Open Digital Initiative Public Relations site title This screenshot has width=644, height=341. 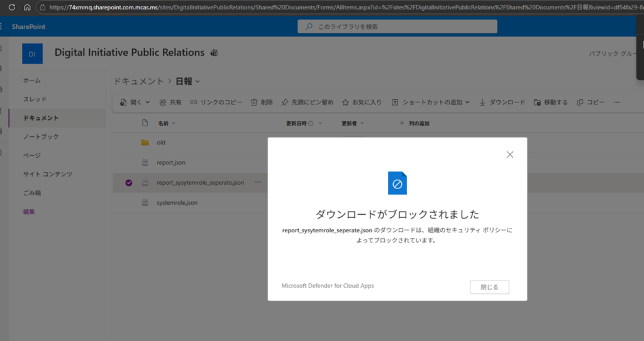pos(130,53)
